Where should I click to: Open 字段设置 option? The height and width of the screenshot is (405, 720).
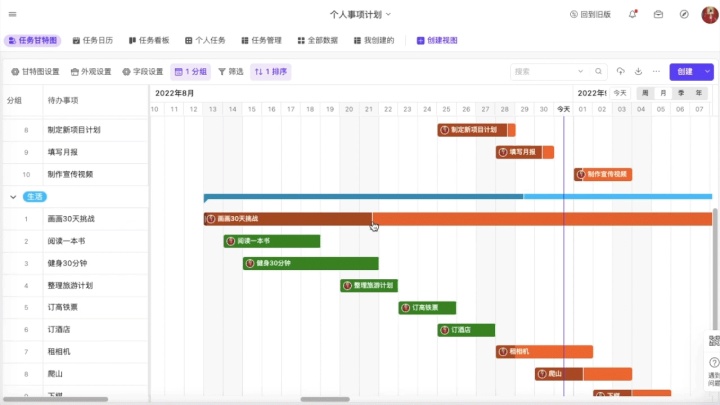143,72
